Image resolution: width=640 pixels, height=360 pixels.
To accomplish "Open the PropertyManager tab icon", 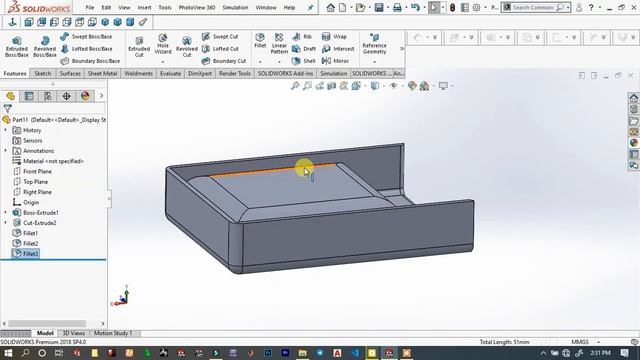I will 29,96.
